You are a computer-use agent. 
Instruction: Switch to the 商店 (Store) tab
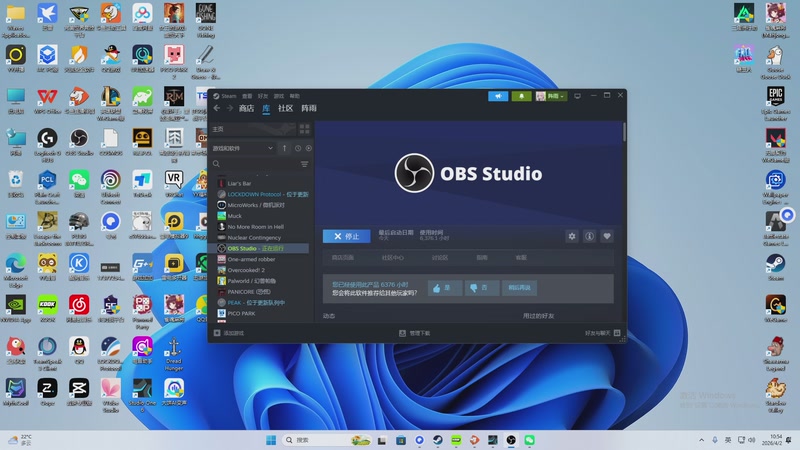(x=246, y=108)
